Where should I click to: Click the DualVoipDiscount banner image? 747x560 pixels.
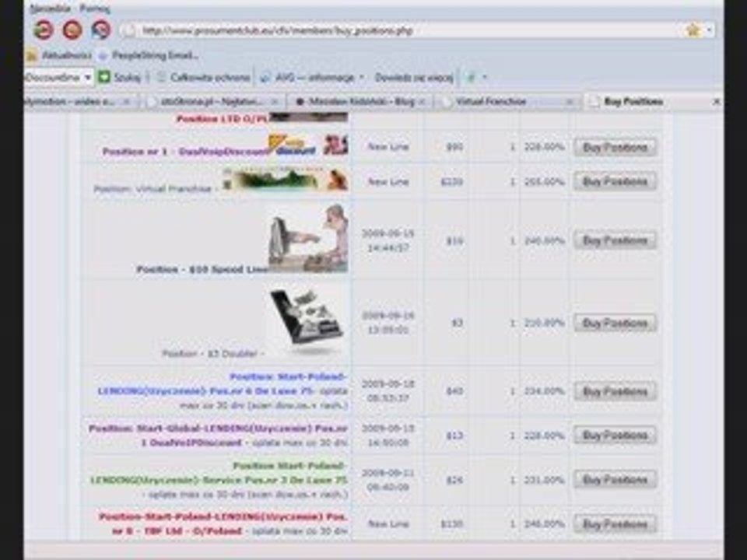click(x=308, y=145)
